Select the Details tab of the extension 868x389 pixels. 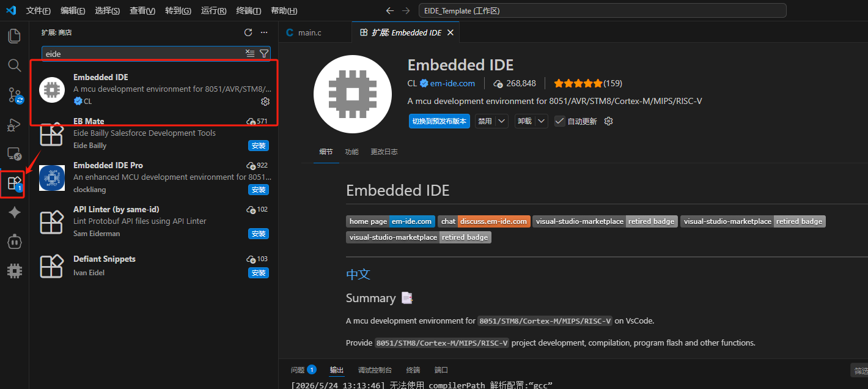click(326, 152)
